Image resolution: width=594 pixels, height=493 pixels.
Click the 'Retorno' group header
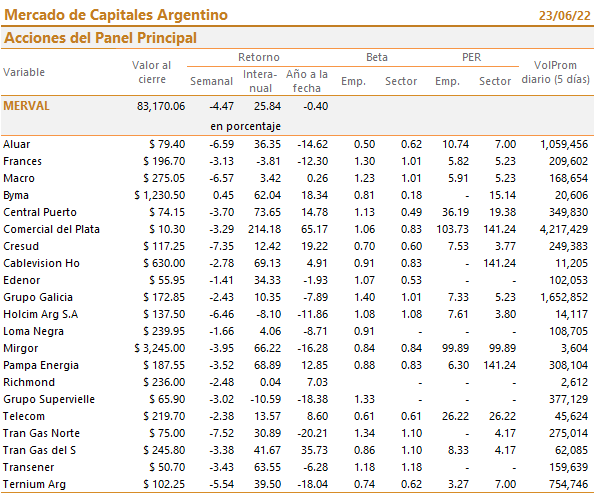tap(259, 57)
